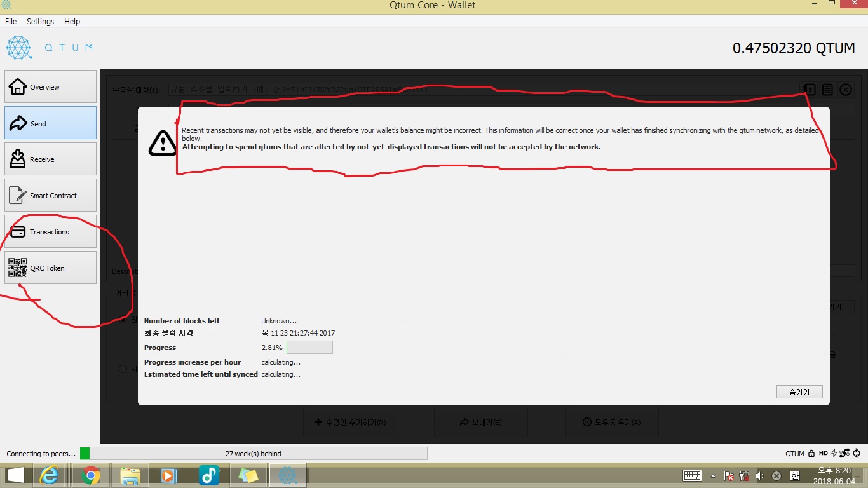Open the Help menu
Image resolution: width=868 pixels, height=488 pixels.
tap(72, 21)
